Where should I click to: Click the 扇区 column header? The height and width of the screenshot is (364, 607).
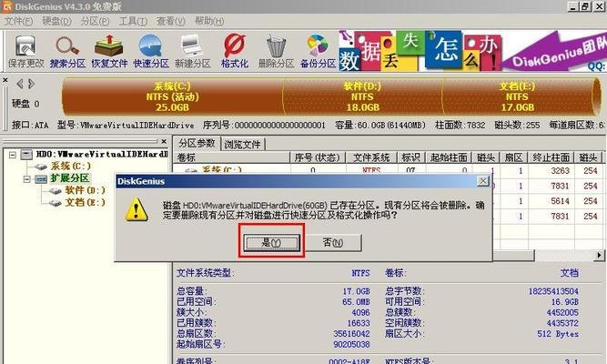(x=513, y=157)
